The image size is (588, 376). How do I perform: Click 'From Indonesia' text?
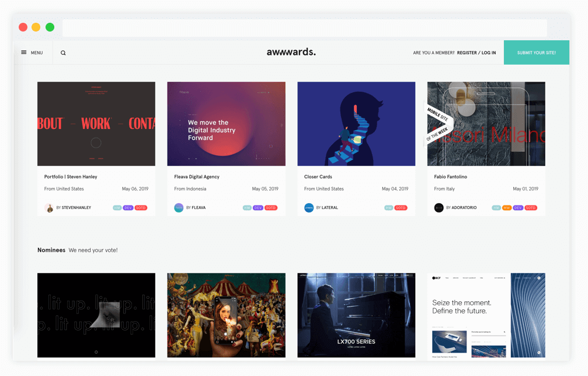click(x=190, y=189)
